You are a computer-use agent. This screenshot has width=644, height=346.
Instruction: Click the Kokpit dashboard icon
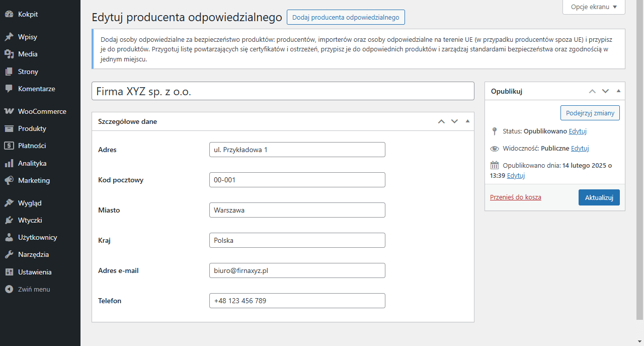9,15
